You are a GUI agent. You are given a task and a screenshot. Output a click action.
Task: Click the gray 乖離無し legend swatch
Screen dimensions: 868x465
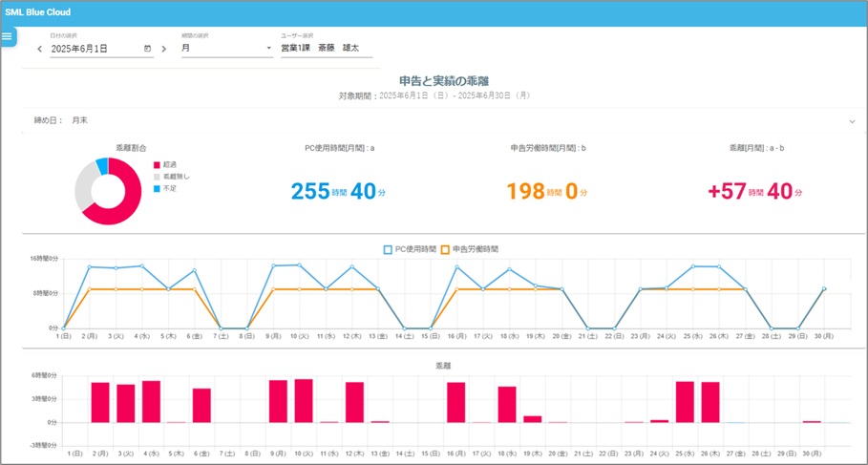click(157, 177)
